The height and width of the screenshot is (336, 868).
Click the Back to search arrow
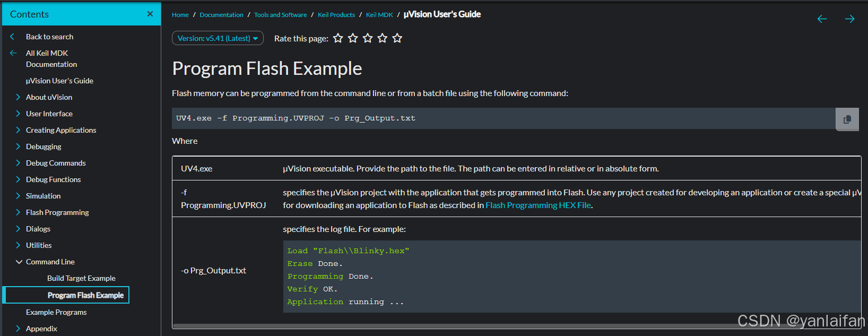pos(12,37)
